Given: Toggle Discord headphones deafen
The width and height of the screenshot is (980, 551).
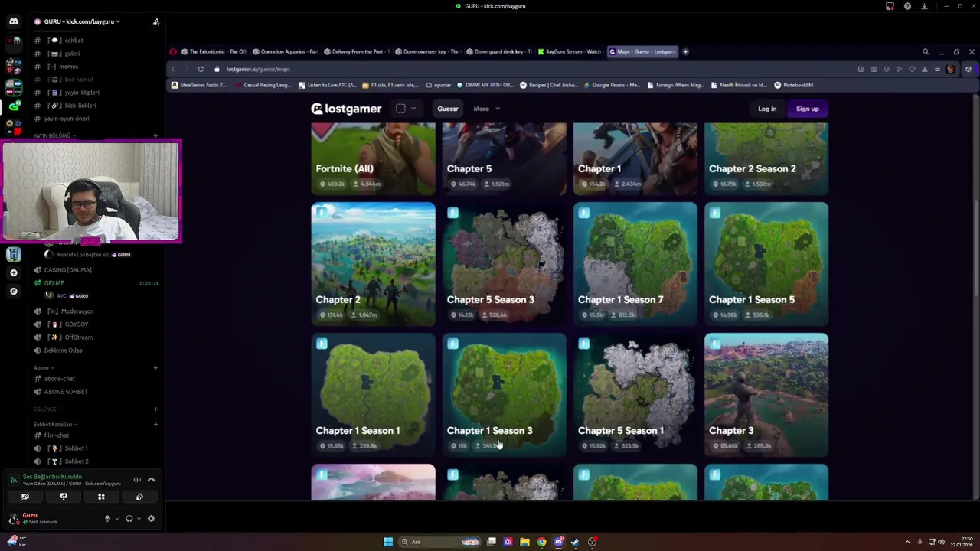Looking at the screenshot, I should (x=129, y=518).
